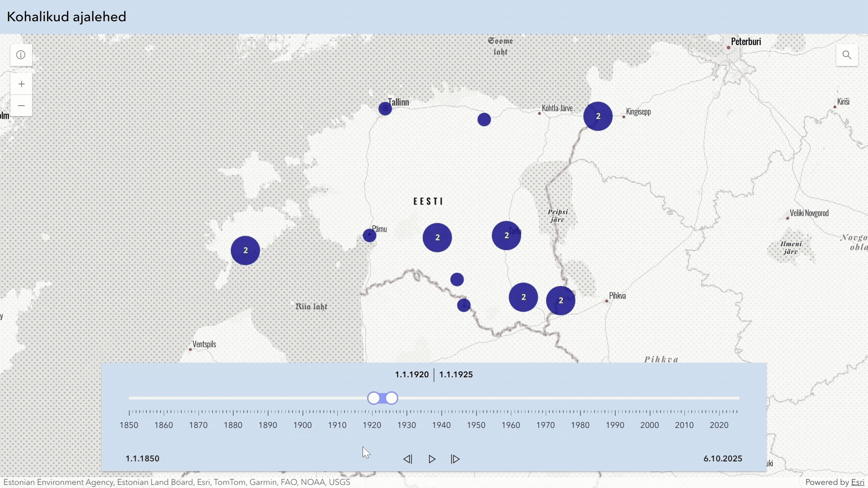Open the map search tool

(x=847, y=55)
